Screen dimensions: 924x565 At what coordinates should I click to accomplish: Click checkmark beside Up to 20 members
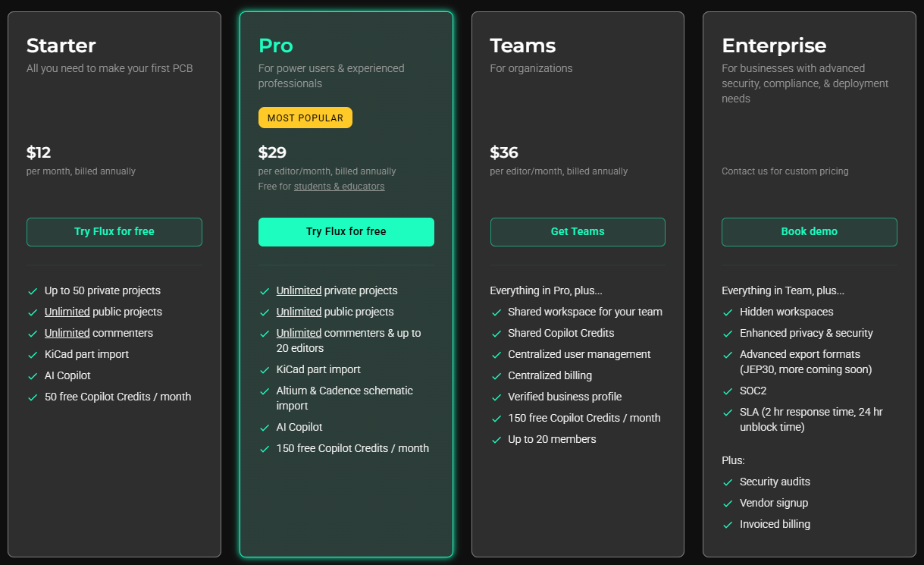[x=496, y=440]
